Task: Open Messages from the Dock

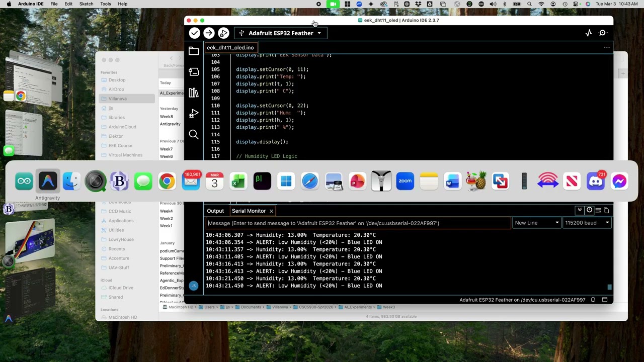Action: tap(143, 181)
